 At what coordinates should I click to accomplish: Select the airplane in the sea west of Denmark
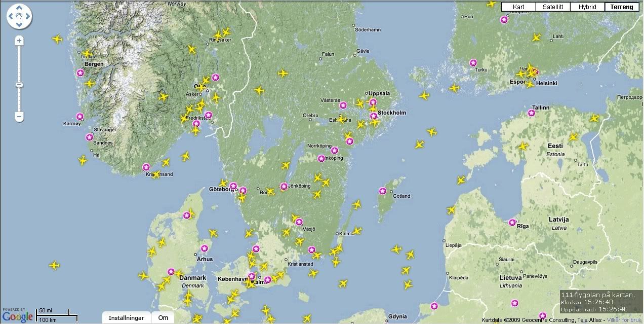54,265
